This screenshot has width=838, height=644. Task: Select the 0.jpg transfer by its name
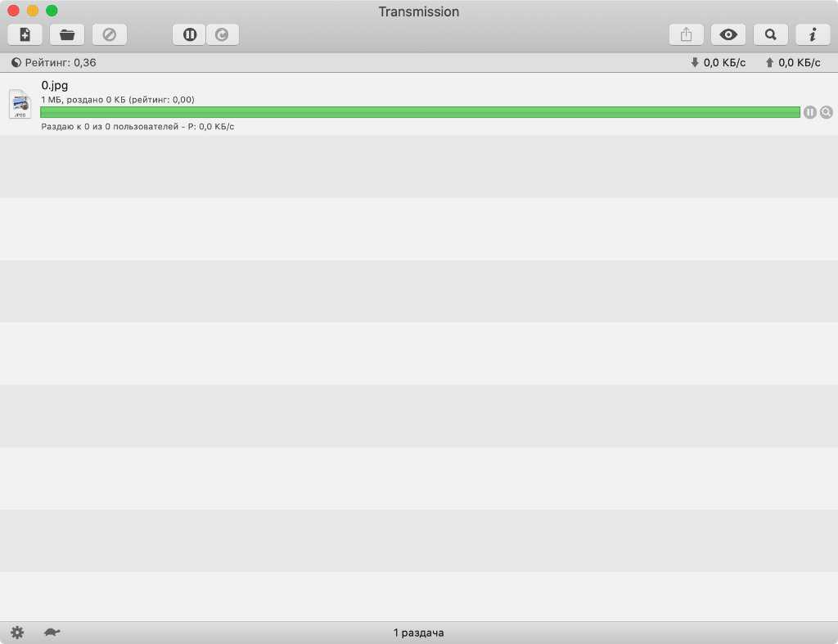coord(55,85)
